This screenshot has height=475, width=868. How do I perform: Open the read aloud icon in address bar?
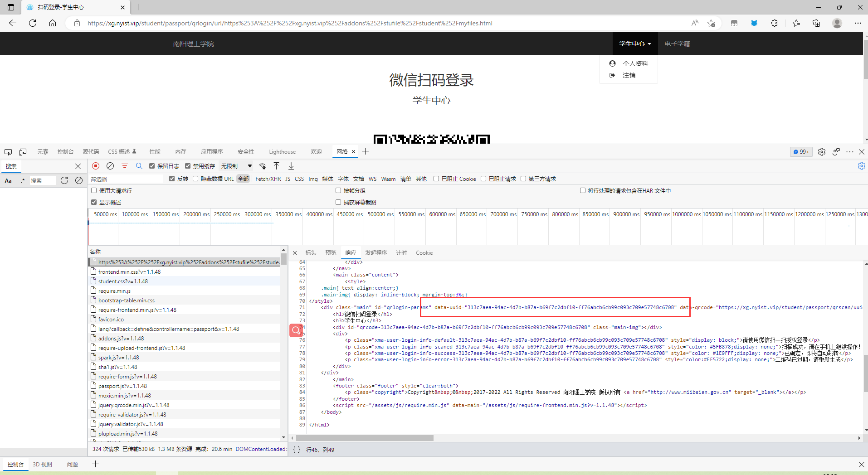click(x=695, y=23)
